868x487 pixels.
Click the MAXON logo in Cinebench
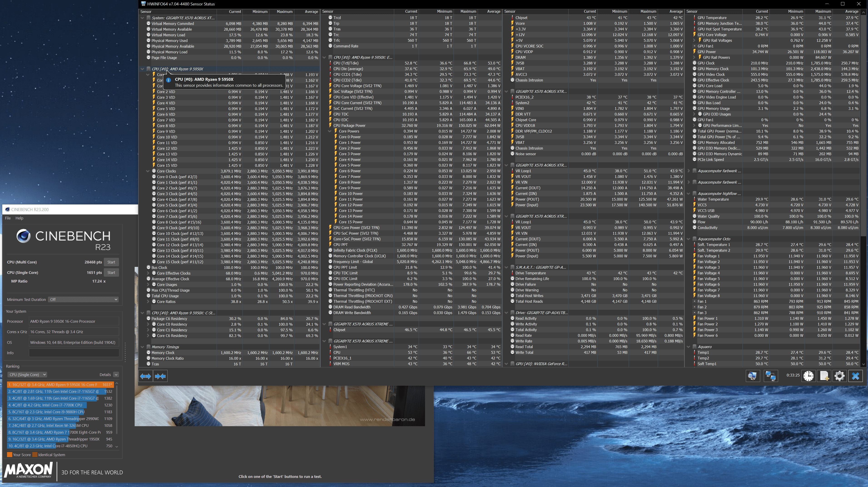click(29, 470)
